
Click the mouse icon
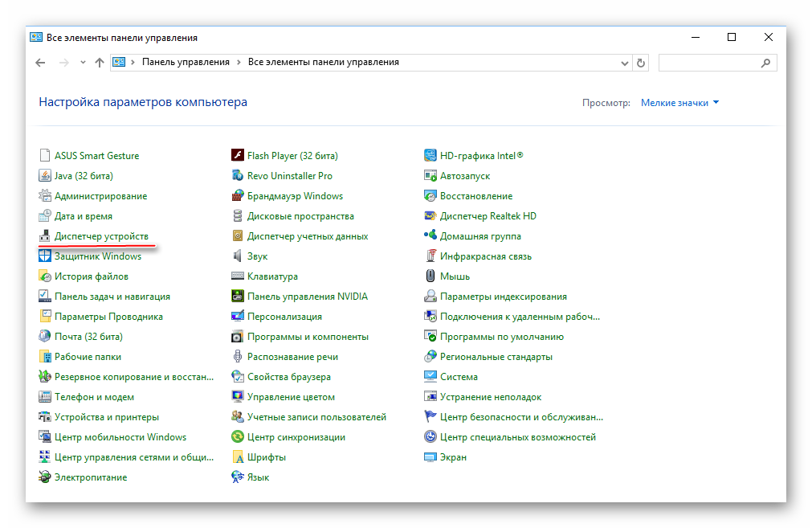pos(430,276)
